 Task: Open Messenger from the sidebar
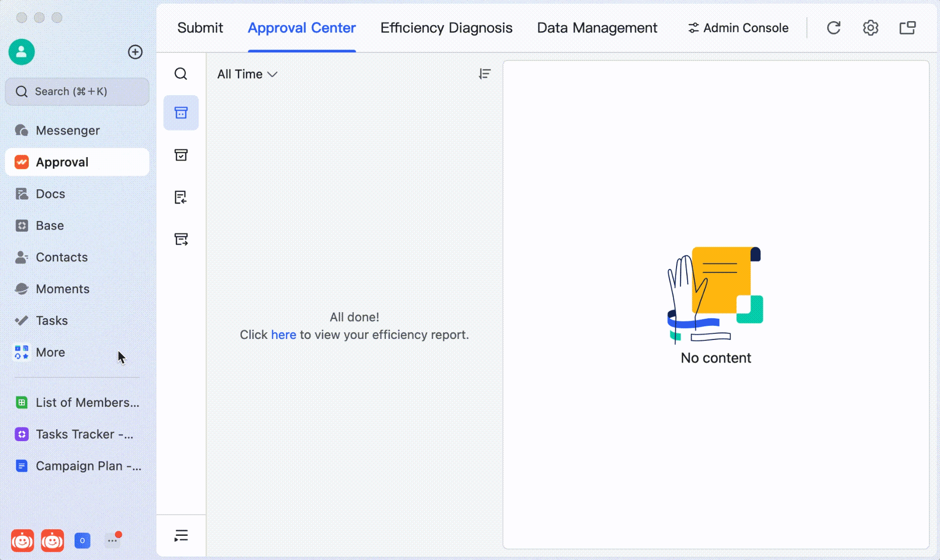pyautogui.click(x=68, y=130)
